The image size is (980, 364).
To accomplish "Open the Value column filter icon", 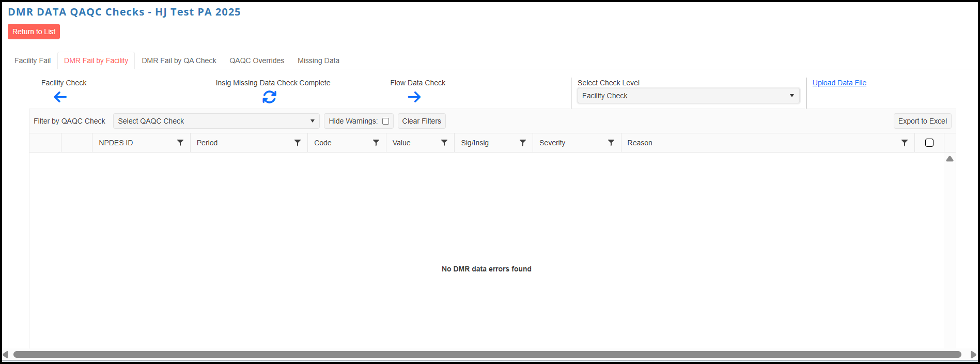I will [444, 143].
